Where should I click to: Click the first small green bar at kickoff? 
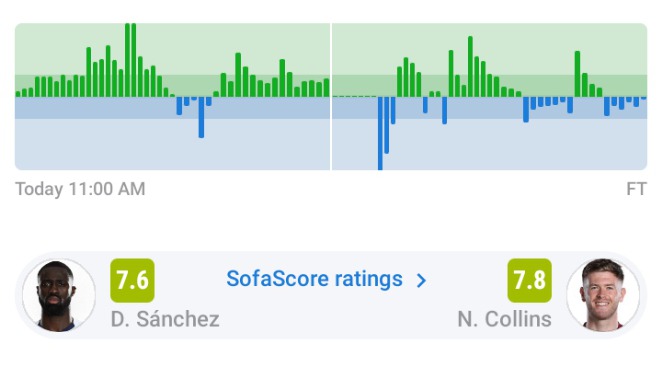click(x=18, y=94)
